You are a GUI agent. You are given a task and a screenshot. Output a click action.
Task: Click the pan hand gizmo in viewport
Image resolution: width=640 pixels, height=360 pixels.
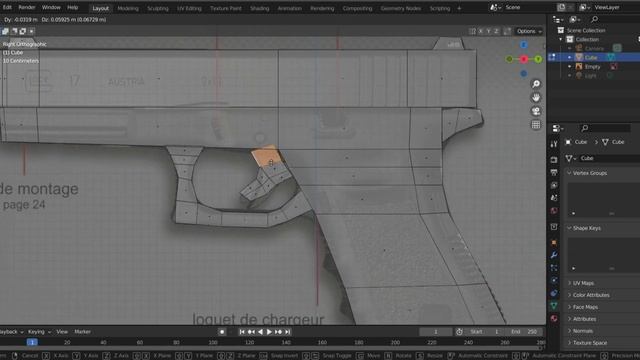pyautogui.click(x=536, y=98)
